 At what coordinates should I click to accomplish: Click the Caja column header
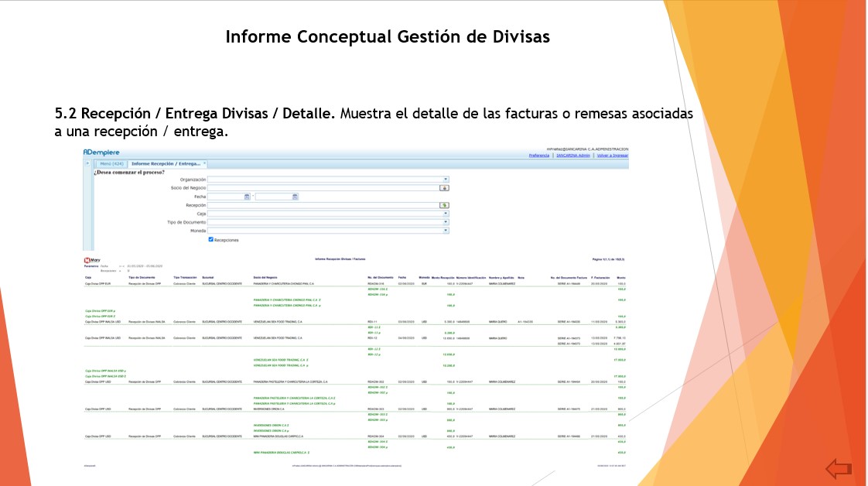pos(88,277)
